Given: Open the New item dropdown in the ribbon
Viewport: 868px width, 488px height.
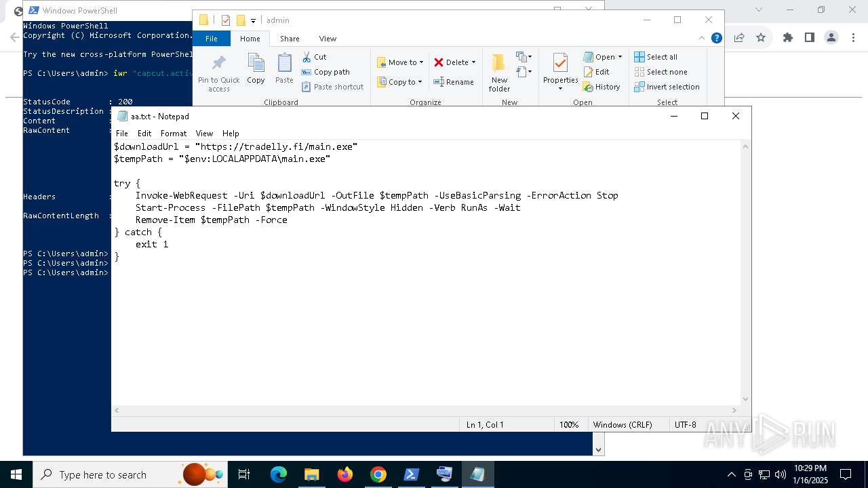Looking at the screenshot, I should 524,57.
